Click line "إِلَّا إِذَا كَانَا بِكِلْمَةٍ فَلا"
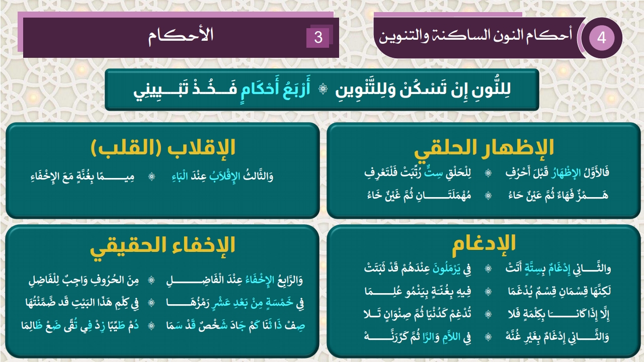 tap(557, 314)
